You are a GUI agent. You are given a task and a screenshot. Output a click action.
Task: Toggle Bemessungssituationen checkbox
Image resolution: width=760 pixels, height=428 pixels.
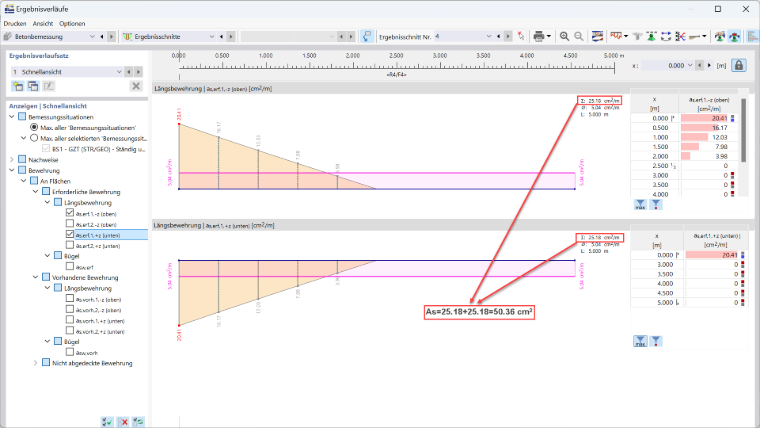(22, 117)
